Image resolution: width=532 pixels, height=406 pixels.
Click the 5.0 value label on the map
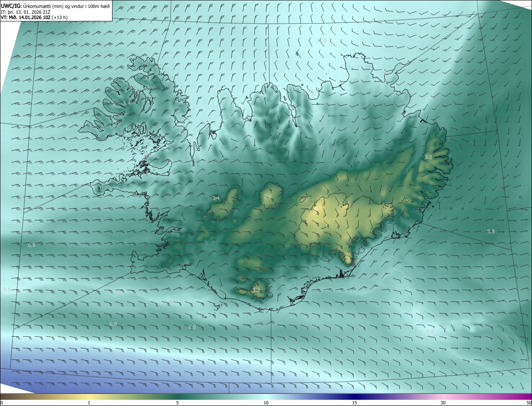(99, 188)
